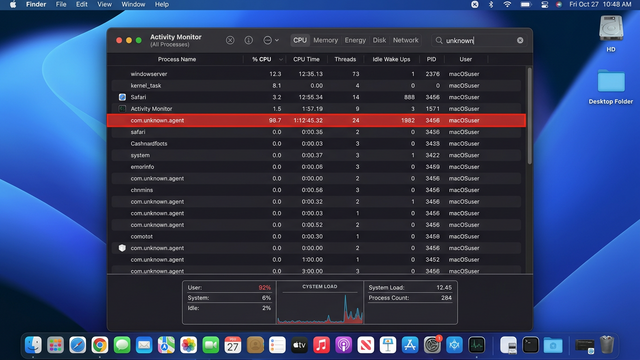Select the Cashnadfoots process row

pos(316,144)
